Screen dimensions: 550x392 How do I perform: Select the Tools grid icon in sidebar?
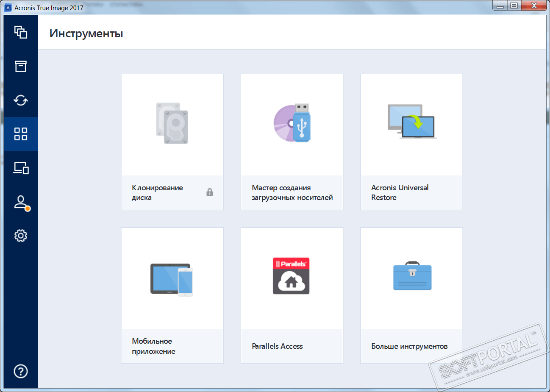pyautogui.click(x=21, y=134)
